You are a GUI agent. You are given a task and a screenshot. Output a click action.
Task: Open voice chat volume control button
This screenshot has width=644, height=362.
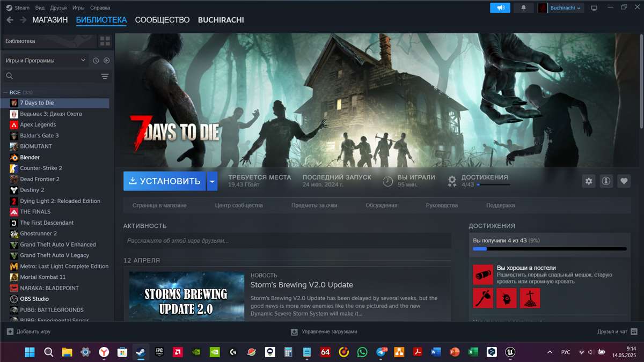point(500,8)
